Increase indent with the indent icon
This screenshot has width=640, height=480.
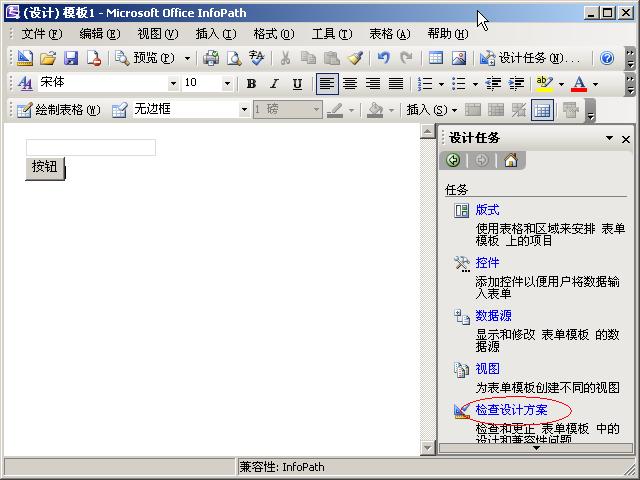click(x=516, y=84)
